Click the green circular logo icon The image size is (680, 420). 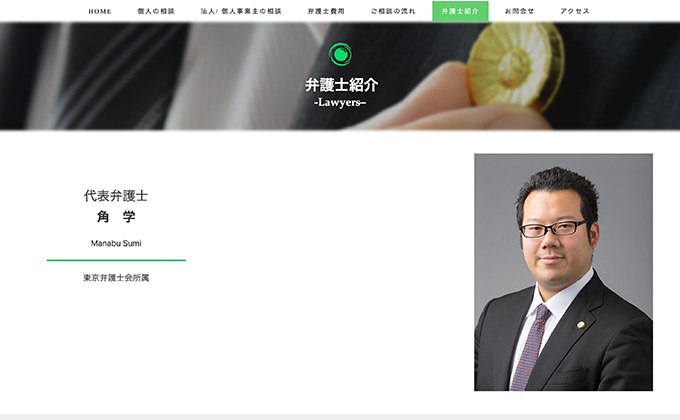coord(340,54)
